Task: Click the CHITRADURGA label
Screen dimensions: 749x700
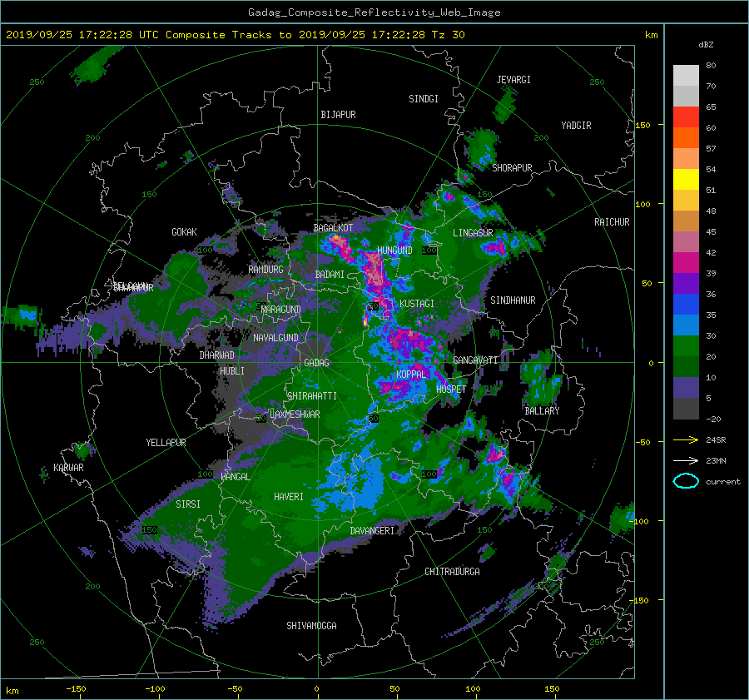Action: pos(452,572)
